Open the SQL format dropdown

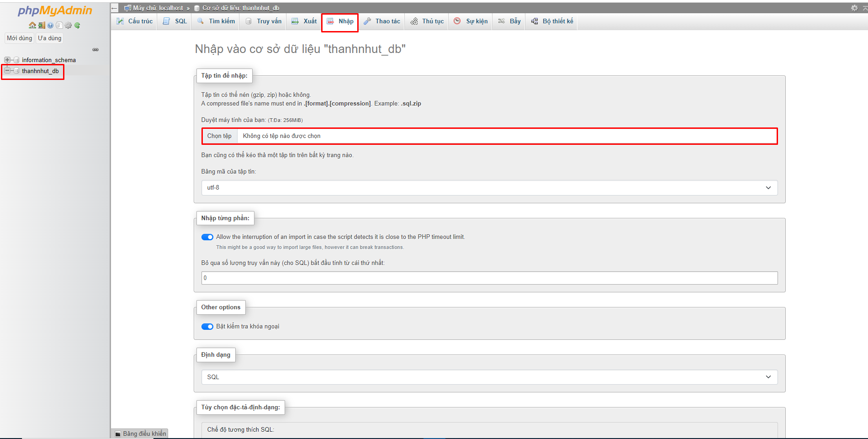coord(489,377)
